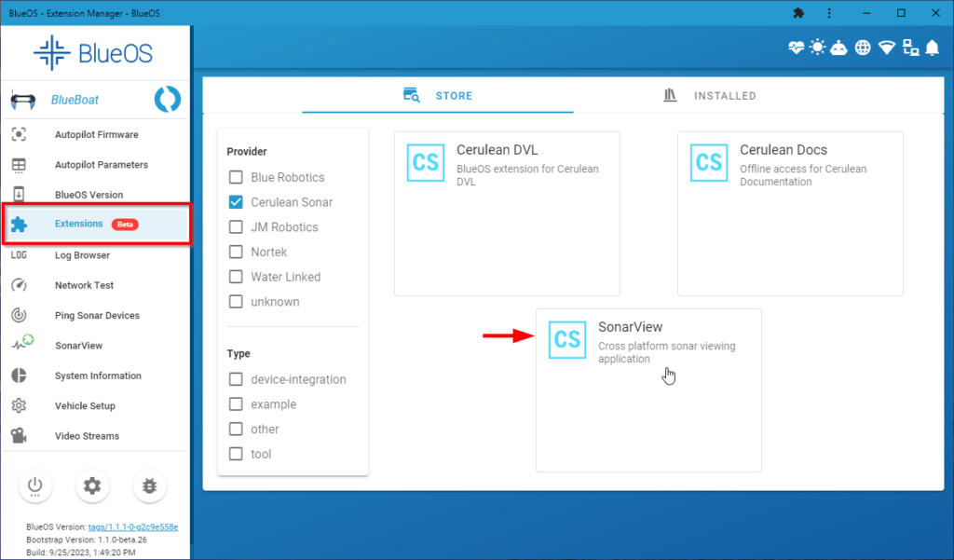Viewport: 954px width, 560px height.
Task: Open the autopilot robot icon in the header
Action: tap(838, 47)
